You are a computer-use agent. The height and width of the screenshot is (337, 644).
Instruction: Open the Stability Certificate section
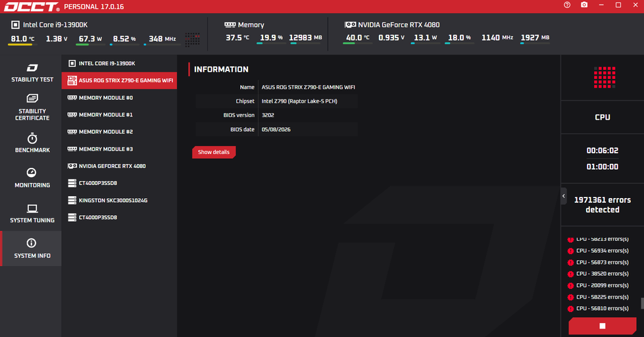32,108
